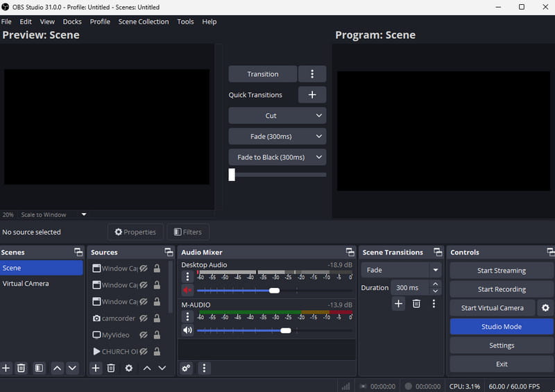555x392 pixels.
Task: Click the Desktop Audio volume slider
Action: 274,291
